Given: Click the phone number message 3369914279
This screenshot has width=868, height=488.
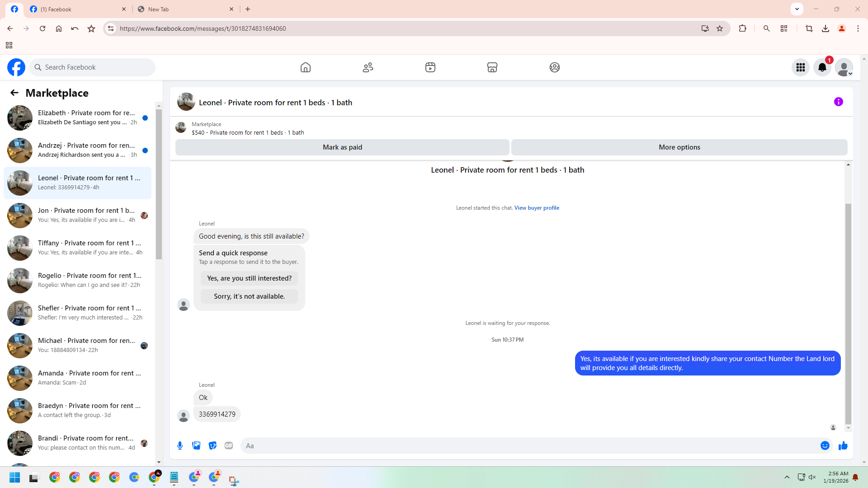Looking at the screenshot, I should (x=217, y=414).
